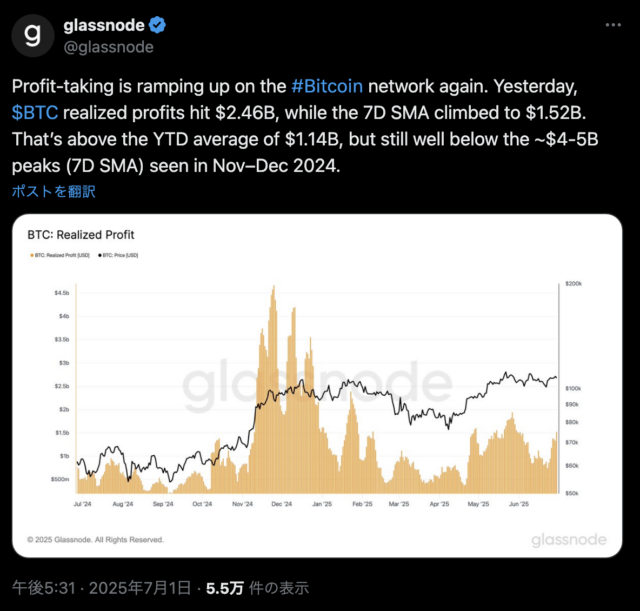Click the Dec '24 axis label

tap(282, 504)
